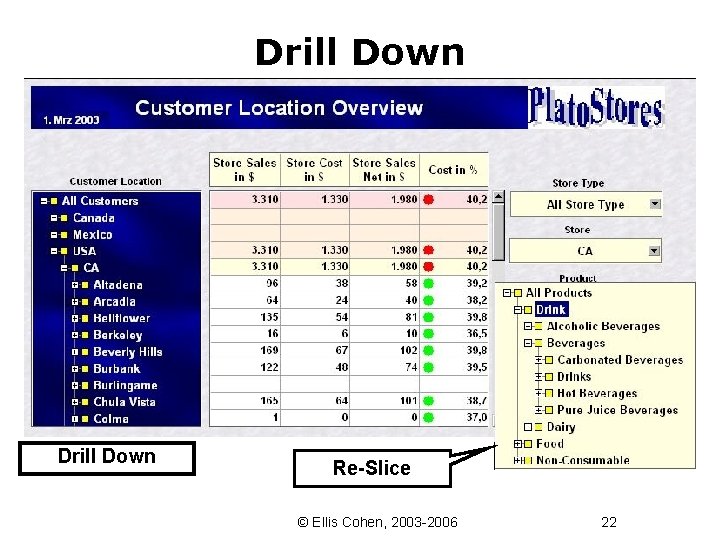Open the All Store Type dropdown arrow
The image size is (720, 540).
[655, 204]
